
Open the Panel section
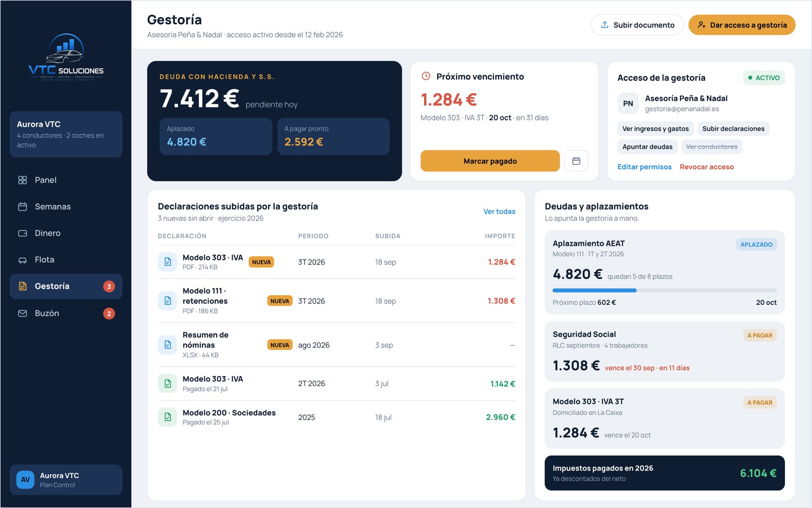(x=66, y=180)
